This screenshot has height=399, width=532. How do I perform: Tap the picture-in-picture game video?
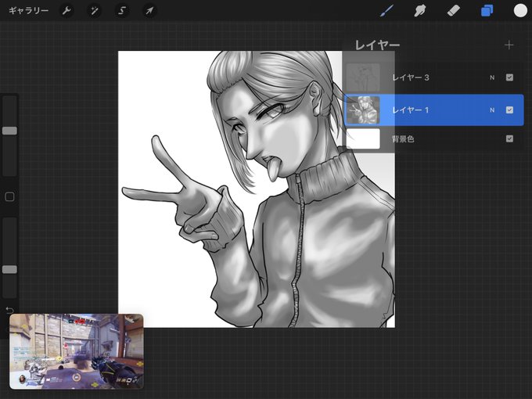77,351
